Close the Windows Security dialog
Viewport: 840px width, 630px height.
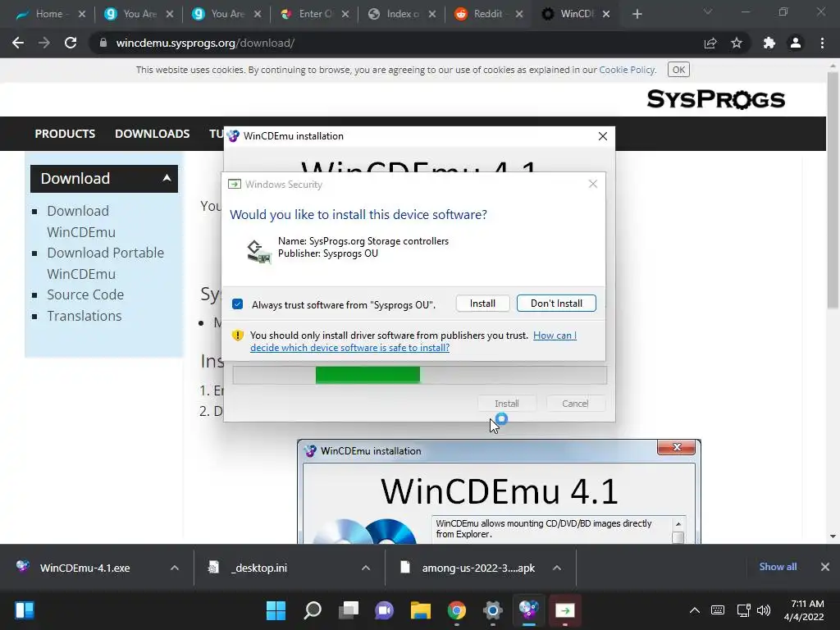[x=592, y=184]
